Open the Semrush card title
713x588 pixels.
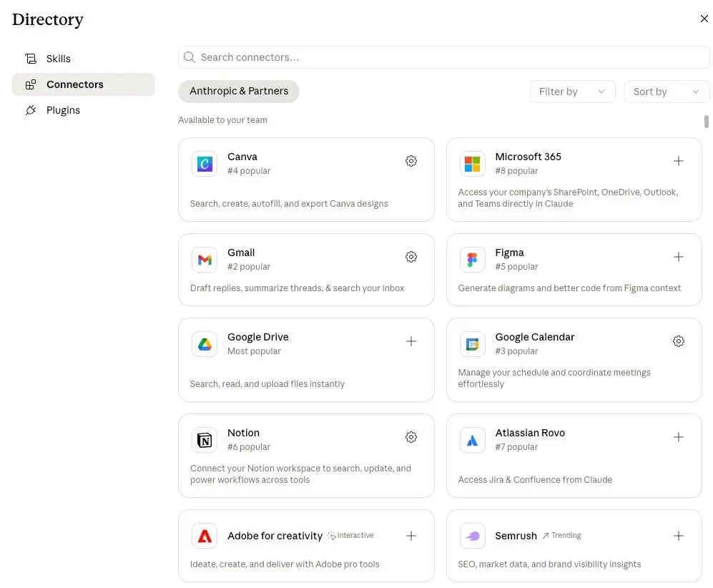[516, 536]
